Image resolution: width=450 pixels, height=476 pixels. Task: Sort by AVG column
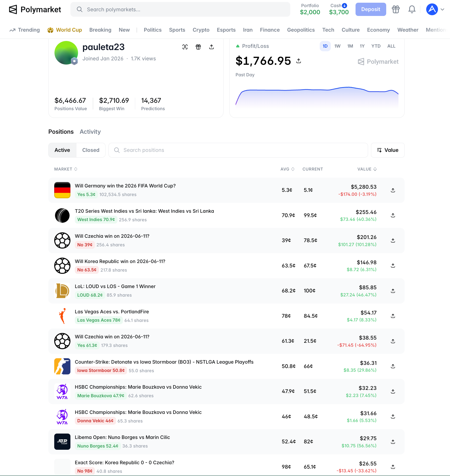tap(287, 169)
